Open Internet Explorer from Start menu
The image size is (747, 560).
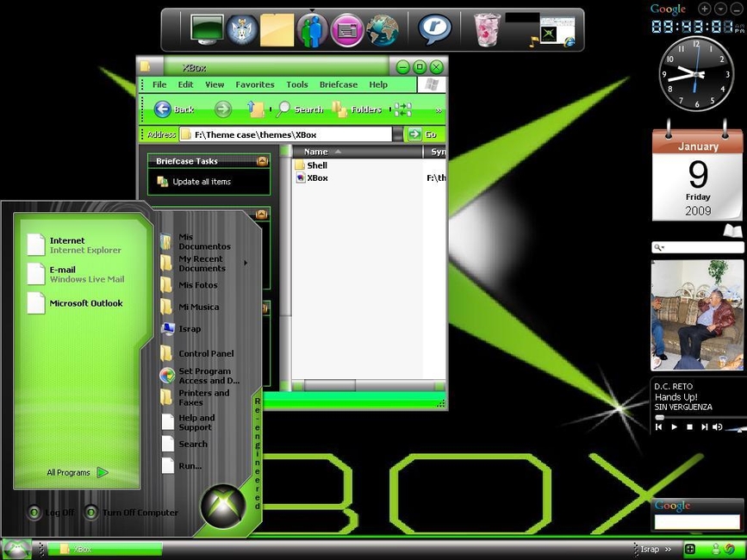pos(74,245)
